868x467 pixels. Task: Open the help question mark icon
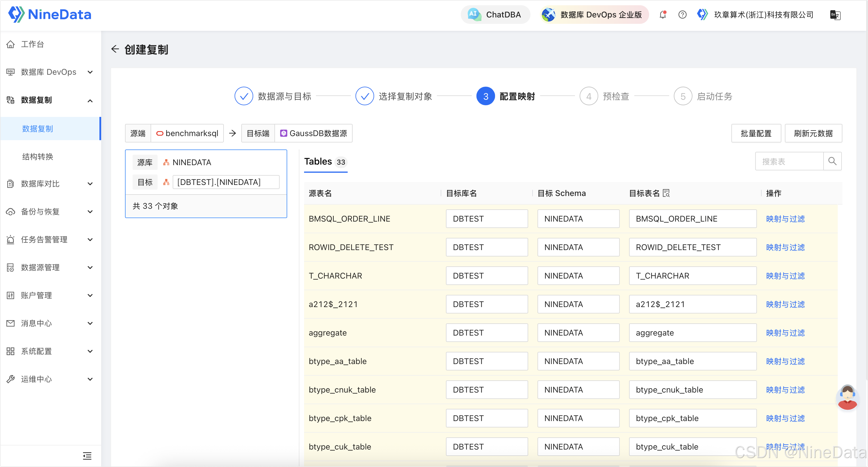pos(682,15)
